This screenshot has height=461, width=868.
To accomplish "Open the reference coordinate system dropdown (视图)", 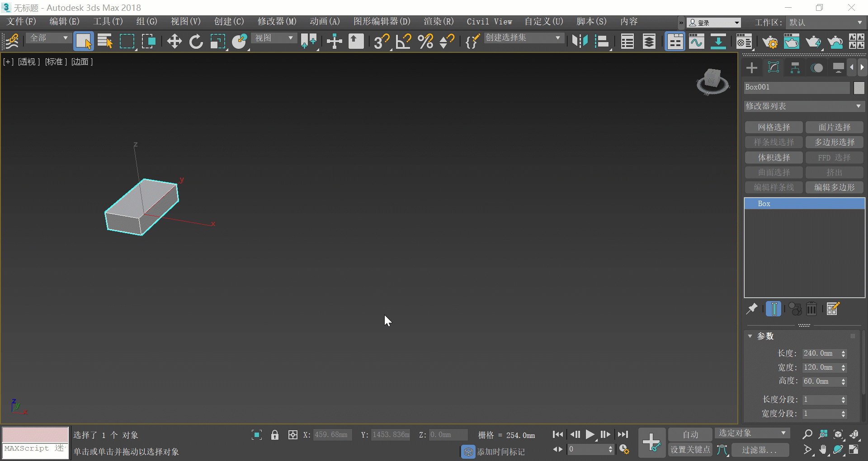I will coord(274,38).
